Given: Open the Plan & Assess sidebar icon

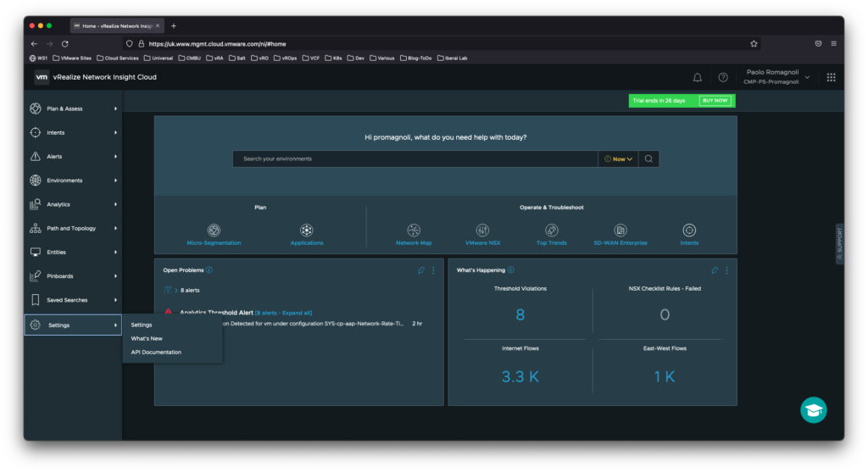Looking at the screenshot, I should [x=36, y=108].
